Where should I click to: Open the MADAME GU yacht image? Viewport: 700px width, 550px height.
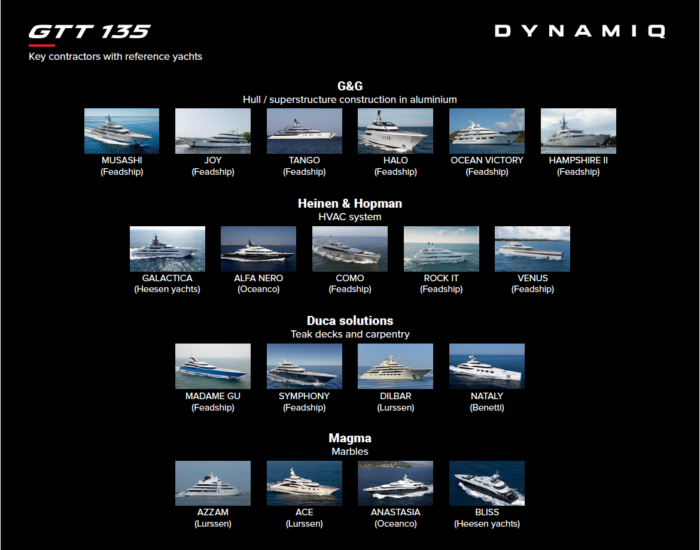213,366
